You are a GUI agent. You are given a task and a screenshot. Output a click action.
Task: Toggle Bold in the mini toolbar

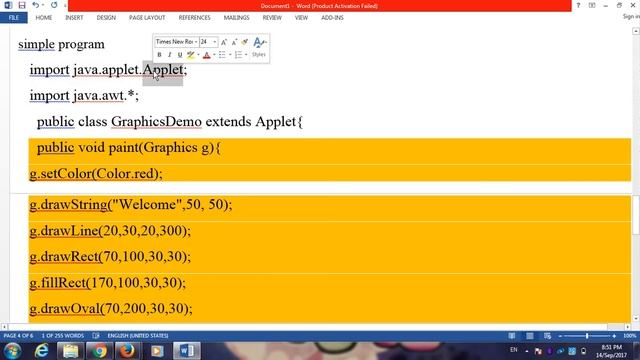[x=159, y=55]
